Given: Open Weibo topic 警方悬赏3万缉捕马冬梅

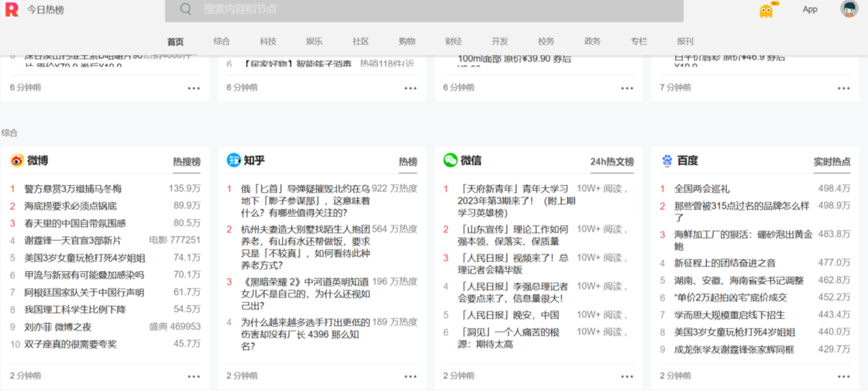Looking at the screenshot, I should point(73,189).
